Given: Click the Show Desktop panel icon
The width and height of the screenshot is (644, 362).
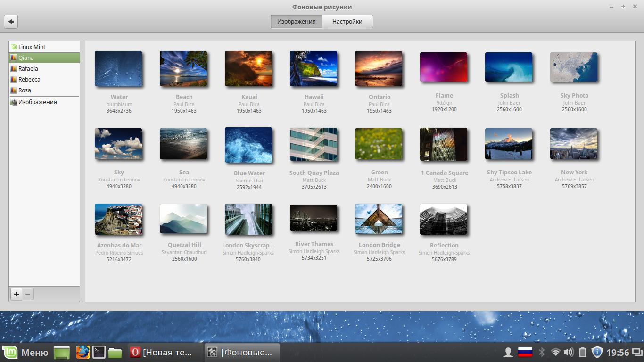Looking at the screenshot, I should pyautogui.click(x=62, y=352).
